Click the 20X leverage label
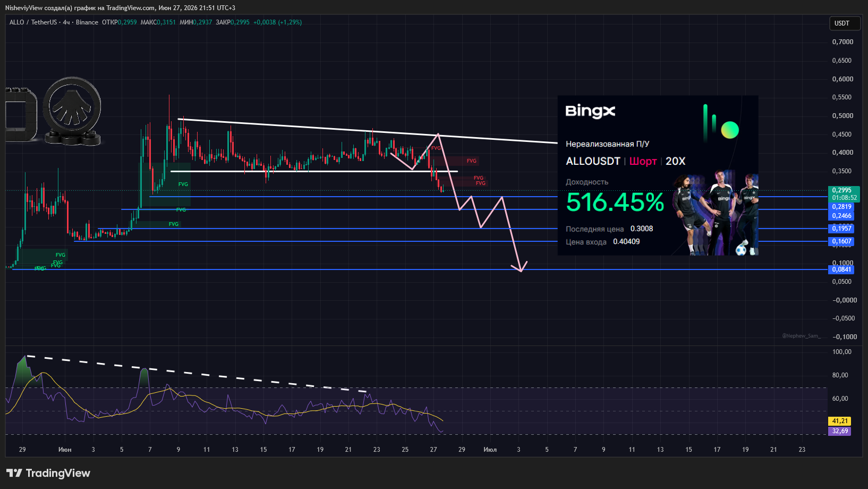This screenshot has width=868, height=489. pyautogui.click(x=675, y=161)
